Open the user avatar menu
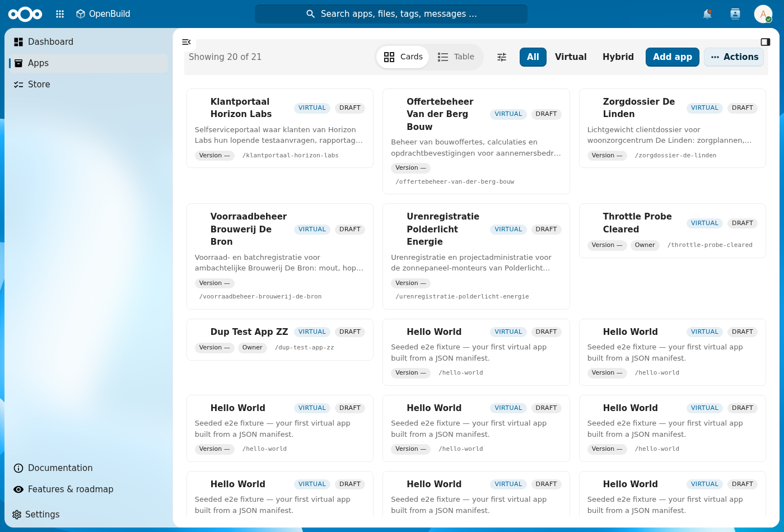This screenshot has height=532, width=784. click(763, 14)
